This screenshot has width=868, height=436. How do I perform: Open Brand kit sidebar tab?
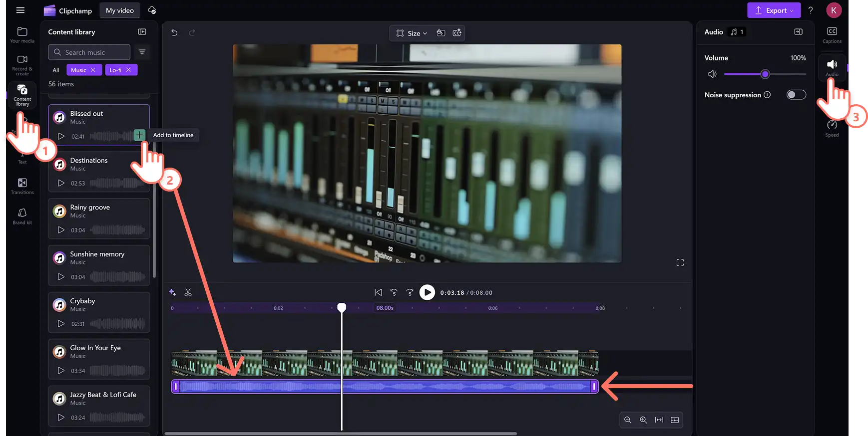coord(22,217)
